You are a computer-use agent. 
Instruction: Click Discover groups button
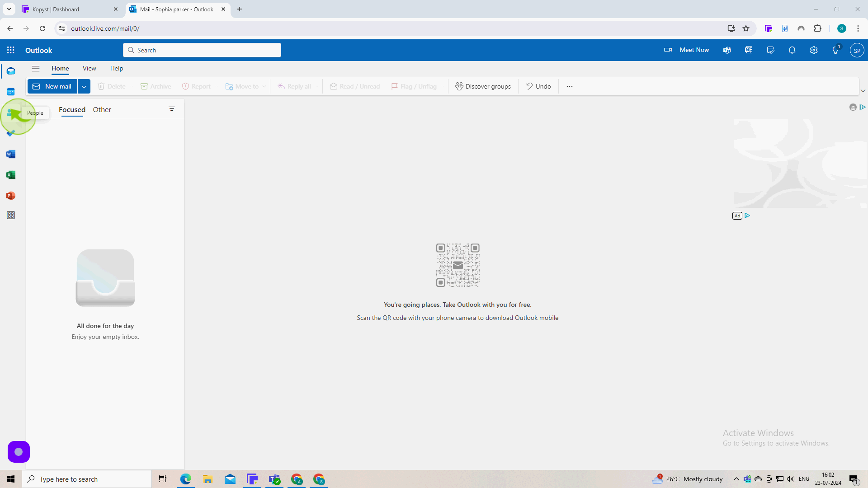point(483,86)
